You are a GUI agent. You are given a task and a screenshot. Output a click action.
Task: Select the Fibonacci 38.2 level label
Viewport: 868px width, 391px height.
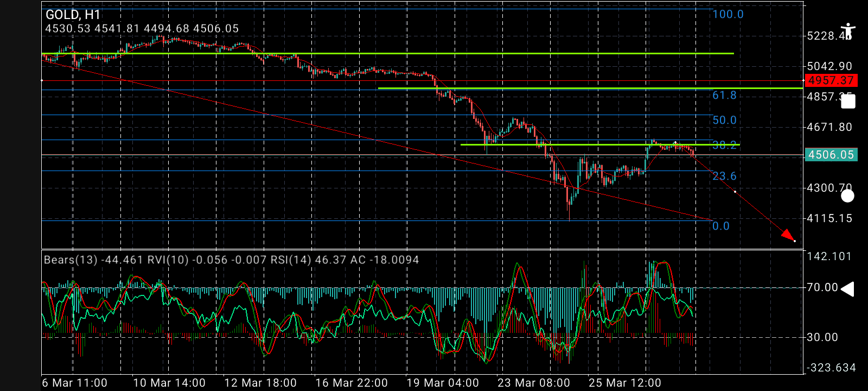(x=724, y=145)
